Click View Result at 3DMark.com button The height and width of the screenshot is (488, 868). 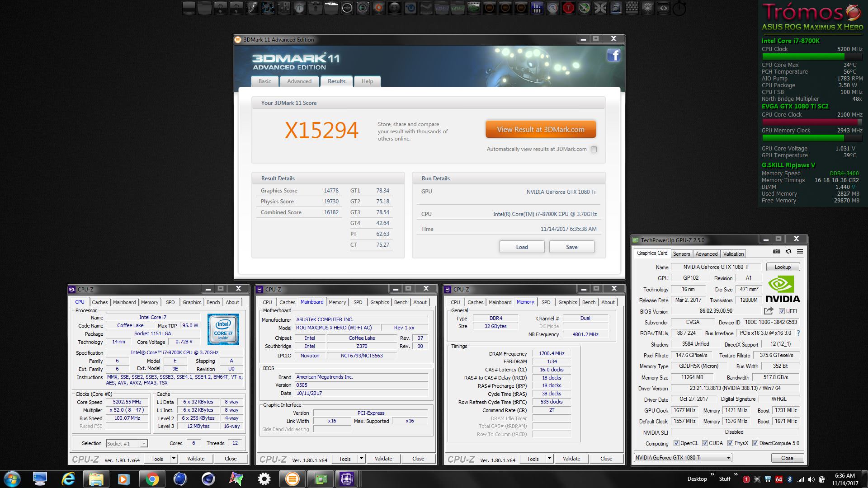click(541, 129)
